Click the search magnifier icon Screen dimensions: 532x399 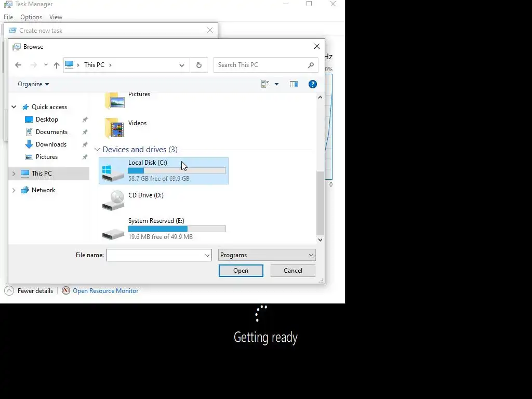(x=311, y=65)
